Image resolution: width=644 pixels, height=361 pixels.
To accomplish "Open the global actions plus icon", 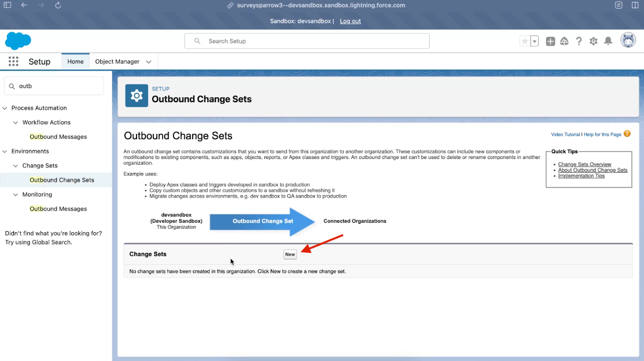I will click(x=550, y=41).
